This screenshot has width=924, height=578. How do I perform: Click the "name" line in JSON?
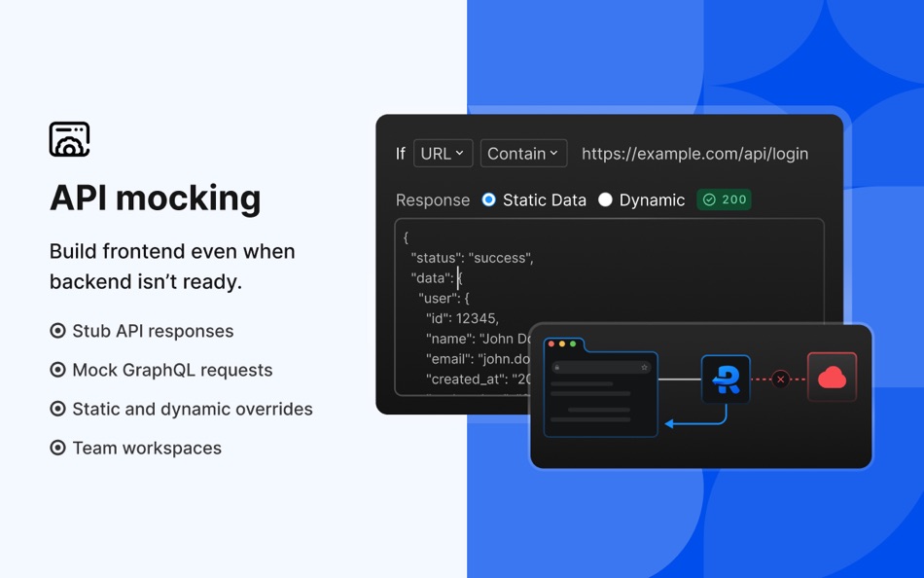coord(478,339)
